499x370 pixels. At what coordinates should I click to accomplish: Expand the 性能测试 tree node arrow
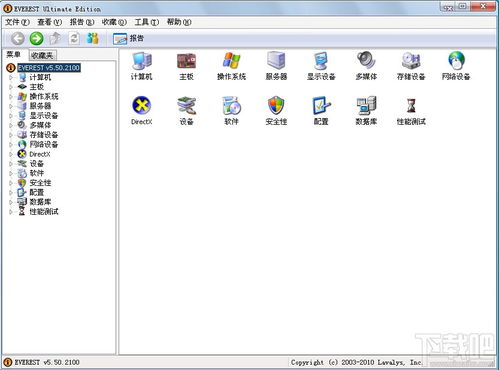(x=11, y=212)
